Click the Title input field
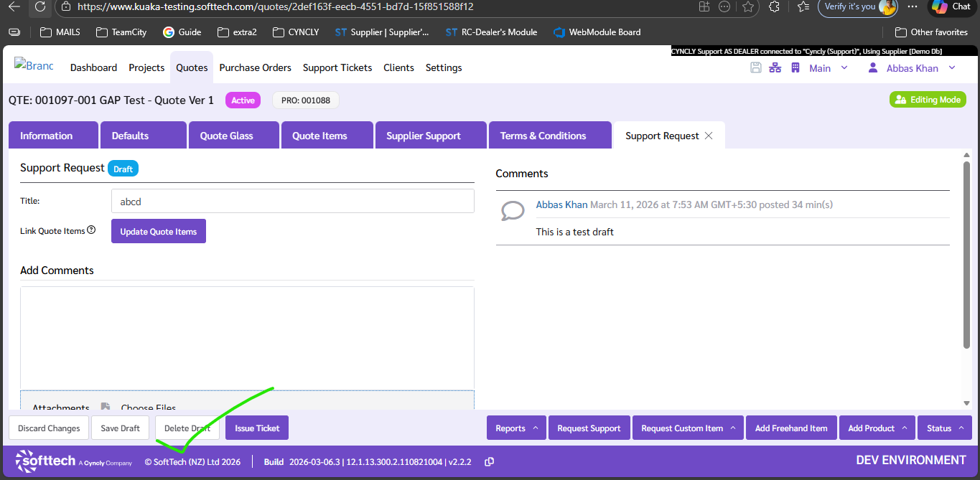 pyautogui.click(x=292, y=202)
